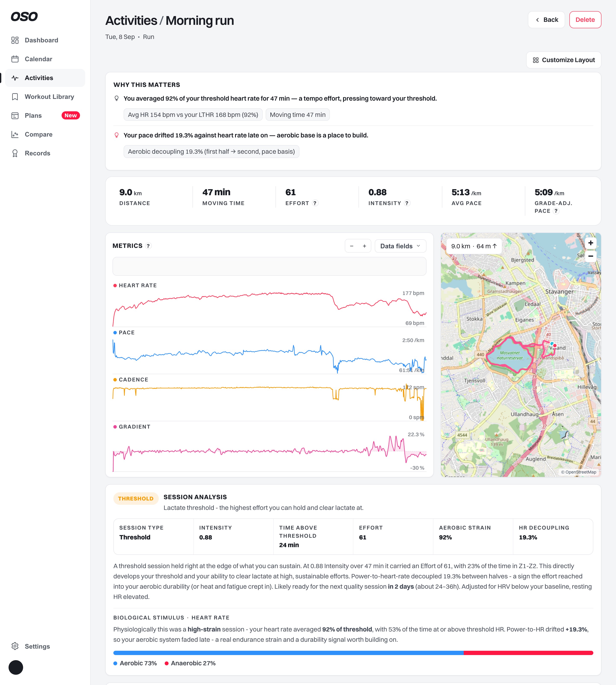
Task: Click the Settings gear icon
Action: click(x=15, y=646)
